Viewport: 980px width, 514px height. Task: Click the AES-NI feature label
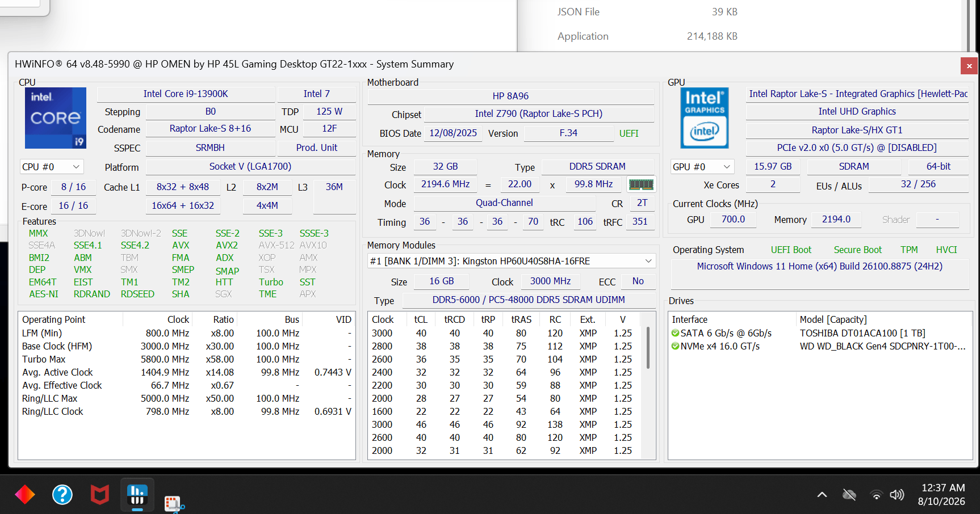pos(44,294)
